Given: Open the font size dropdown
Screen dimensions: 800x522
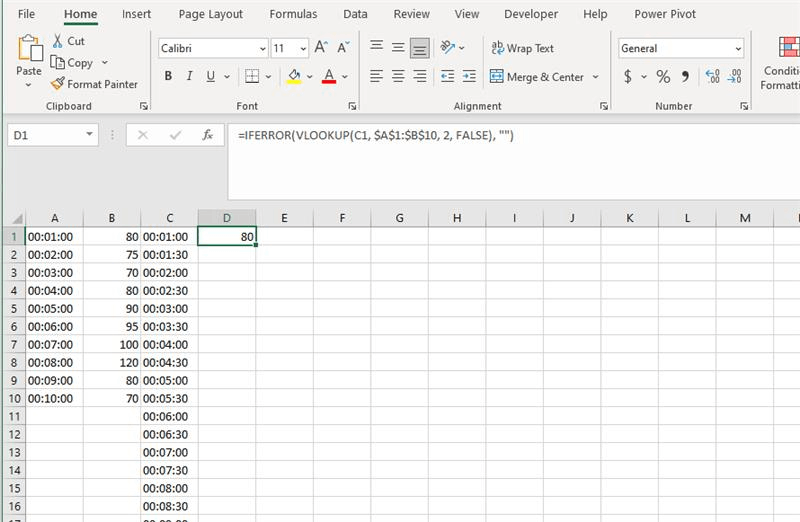Looking at the screenshot, I should point(303,48).
